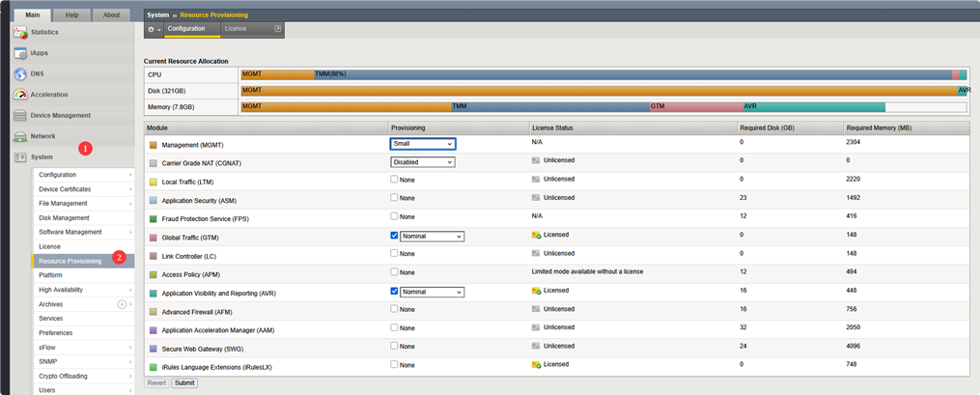The image size is (980, 395).
Task: Click AVR licensed status icon
Action: coord(536,291)
